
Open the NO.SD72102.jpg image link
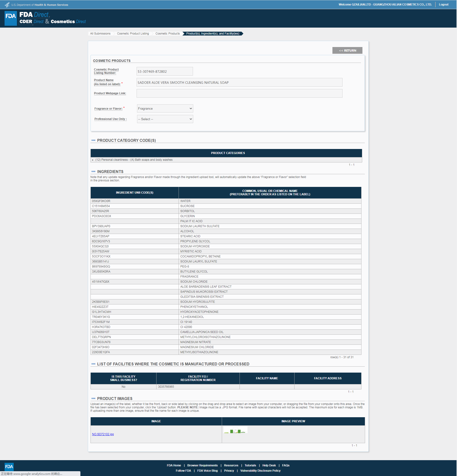point(103,434)
